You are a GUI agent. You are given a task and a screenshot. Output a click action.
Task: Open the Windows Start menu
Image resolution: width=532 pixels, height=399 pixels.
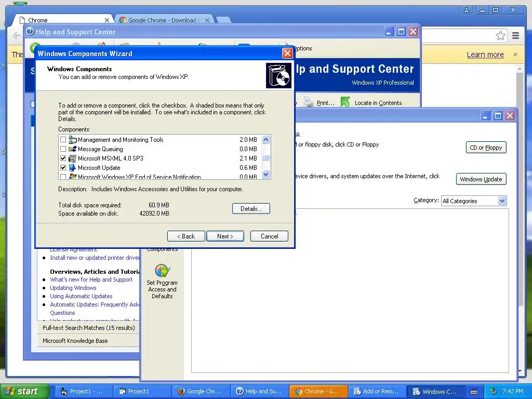point(24,391)
